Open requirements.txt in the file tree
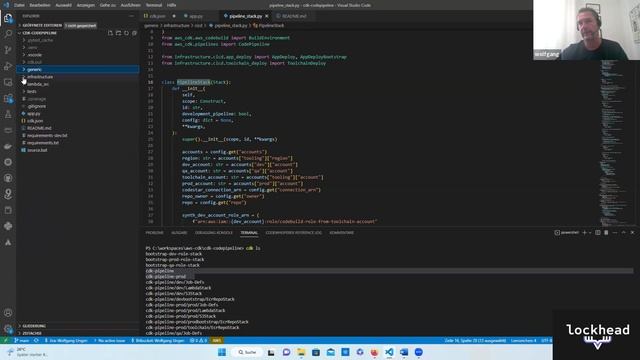640x360 pixels. [x=78, y=143]
